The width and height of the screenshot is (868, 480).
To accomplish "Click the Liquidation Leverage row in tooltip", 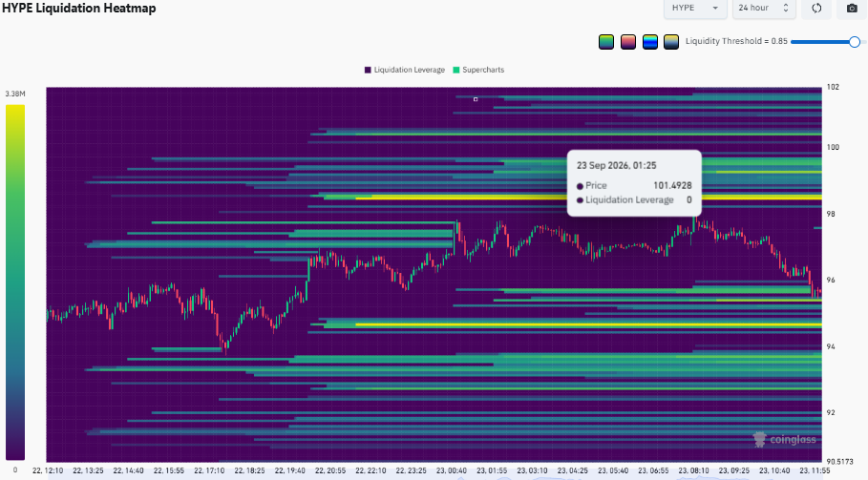I will pyautogui.click(x=634, y=200).
